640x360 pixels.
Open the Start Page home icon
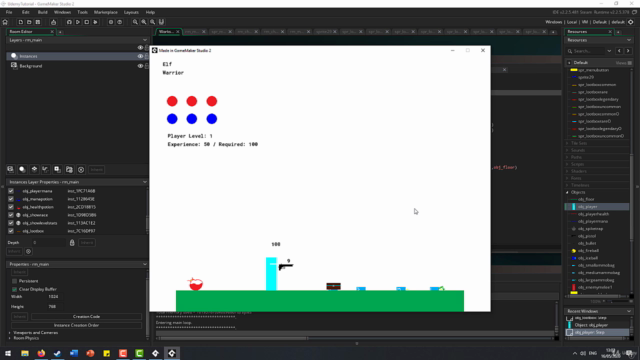click(5, 22)
